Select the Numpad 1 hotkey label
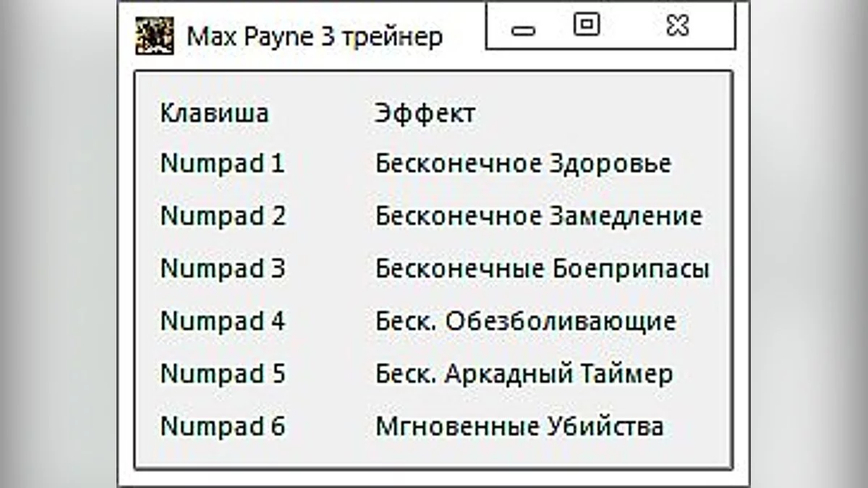The image size is (868, 488). click(222, 163)
